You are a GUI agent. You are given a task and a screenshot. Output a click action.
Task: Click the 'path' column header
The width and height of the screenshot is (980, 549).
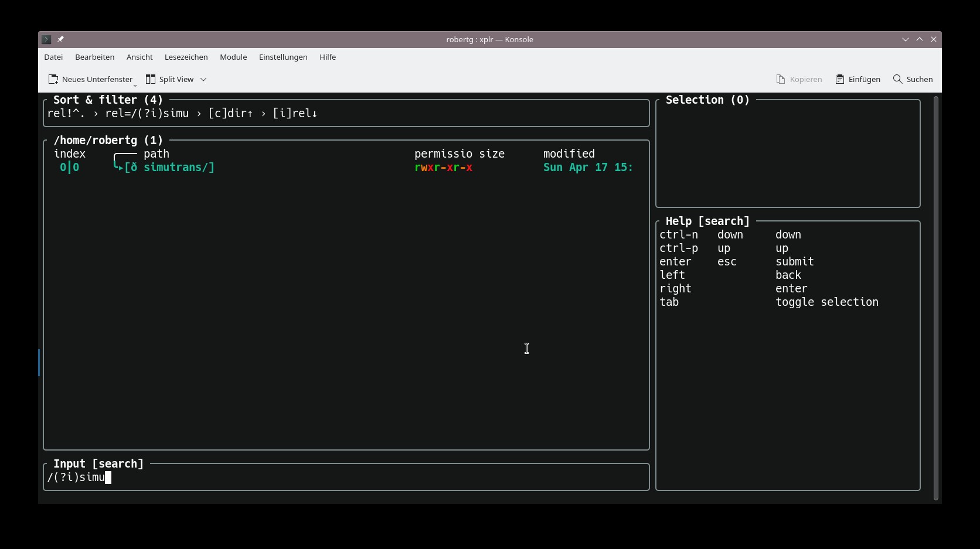[x=156, y=154]
